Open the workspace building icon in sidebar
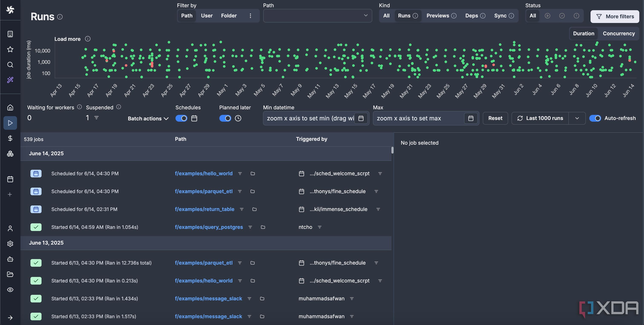The height and width of the screenshot is (325, 644). (x=10, y=34)
